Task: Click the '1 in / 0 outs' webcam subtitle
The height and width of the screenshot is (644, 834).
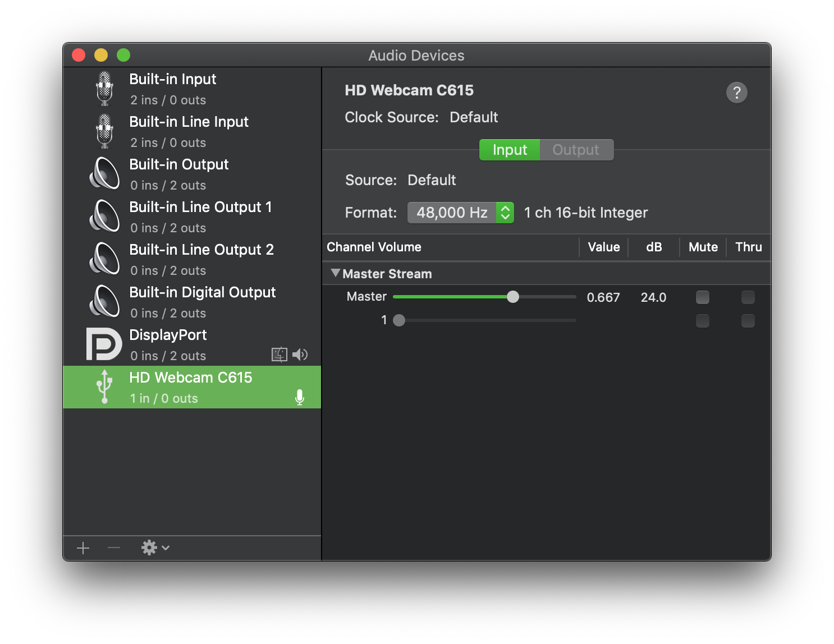Action: tap(164, 398)
